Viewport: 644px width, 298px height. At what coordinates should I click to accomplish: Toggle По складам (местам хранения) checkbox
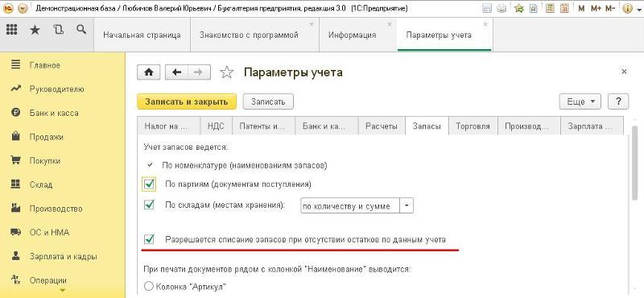150,205
